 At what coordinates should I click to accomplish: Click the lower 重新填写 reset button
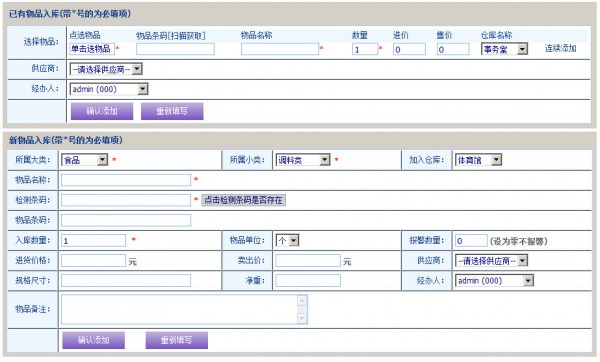(177, 340)
